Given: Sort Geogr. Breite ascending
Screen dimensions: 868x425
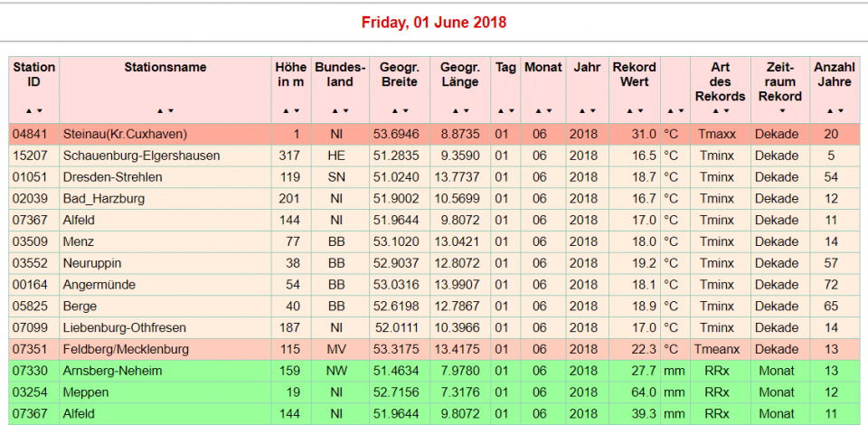Looking at the screenshot, I should (393, 111).
